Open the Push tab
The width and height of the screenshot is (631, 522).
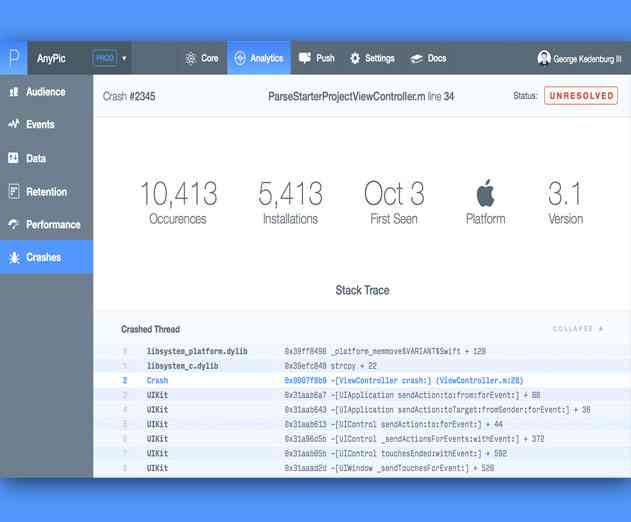click(x=317, y=58)
